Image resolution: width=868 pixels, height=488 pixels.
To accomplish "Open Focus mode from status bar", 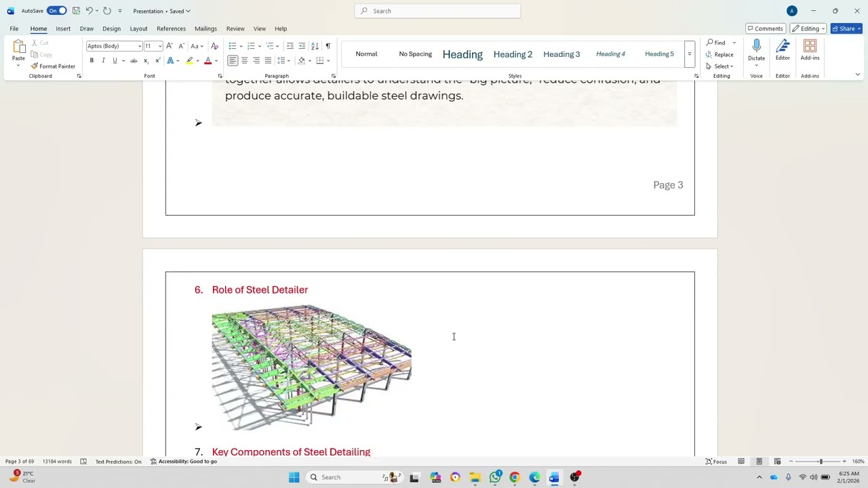I will coord(716,462).
